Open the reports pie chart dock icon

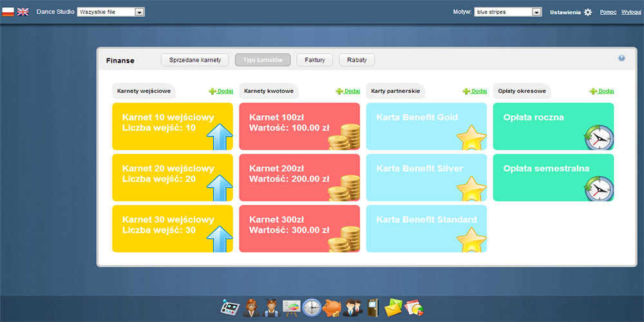click(x=413, y=307)
